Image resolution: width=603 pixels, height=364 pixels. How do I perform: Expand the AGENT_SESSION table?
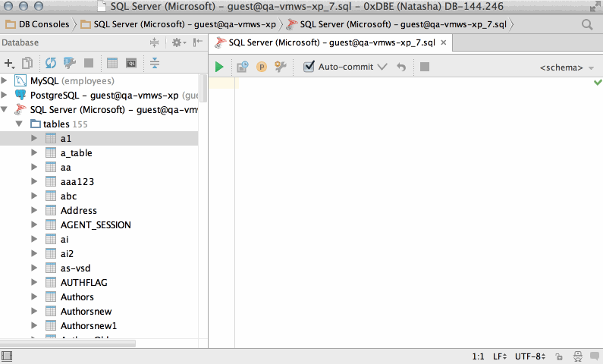34,224
